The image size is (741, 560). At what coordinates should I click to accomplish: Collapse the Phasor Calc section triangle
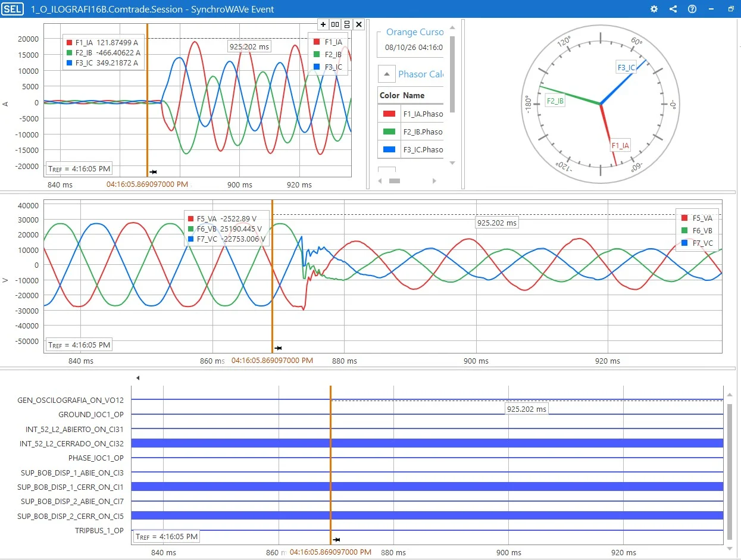(x=387, y=74)
